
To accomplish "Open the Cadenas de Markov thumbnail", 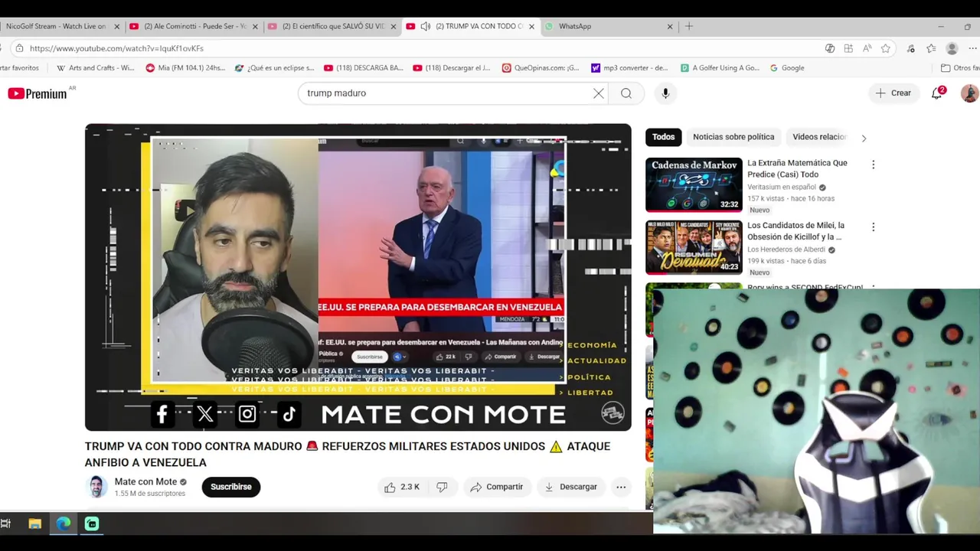I will point(694,184).
